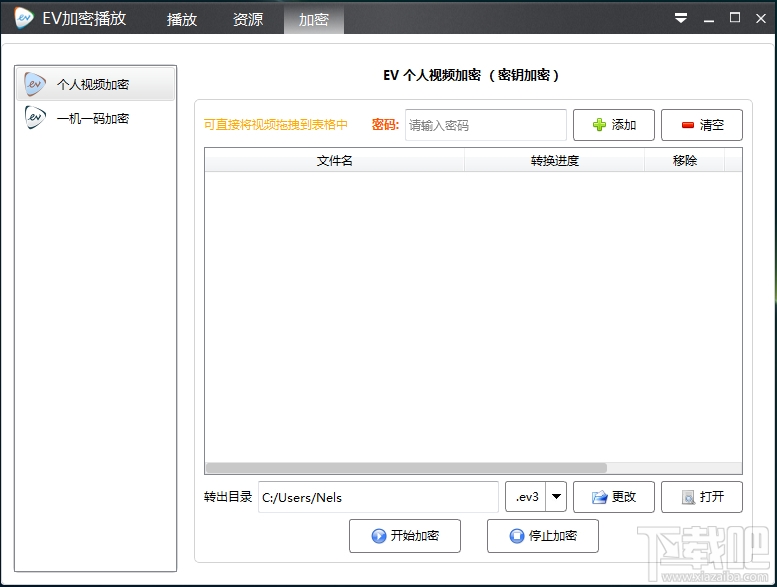Click the .ev3 format combo box text

[x=527, y=497]
